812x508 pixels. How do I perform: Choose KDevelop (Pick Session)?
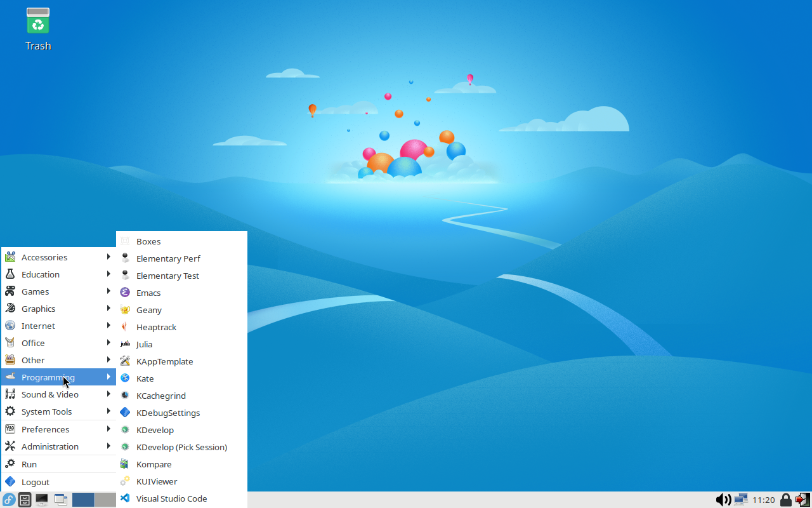click(x=181, y=447)
